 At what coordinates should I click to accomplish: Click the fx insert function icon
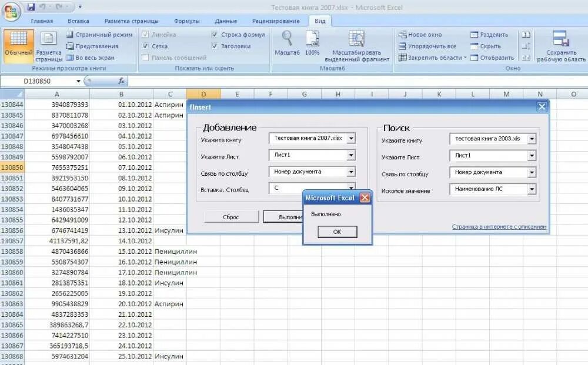(121, 81)
